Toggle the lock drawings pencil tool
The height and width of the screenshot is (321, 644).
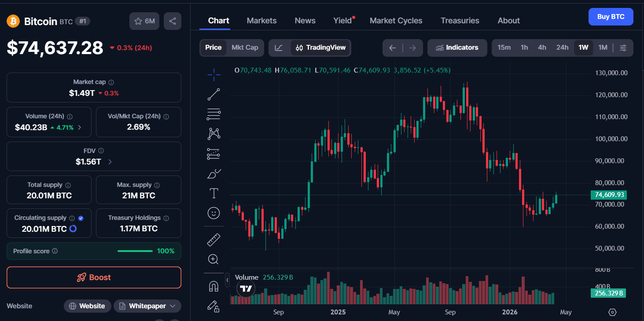pos(214,306)
